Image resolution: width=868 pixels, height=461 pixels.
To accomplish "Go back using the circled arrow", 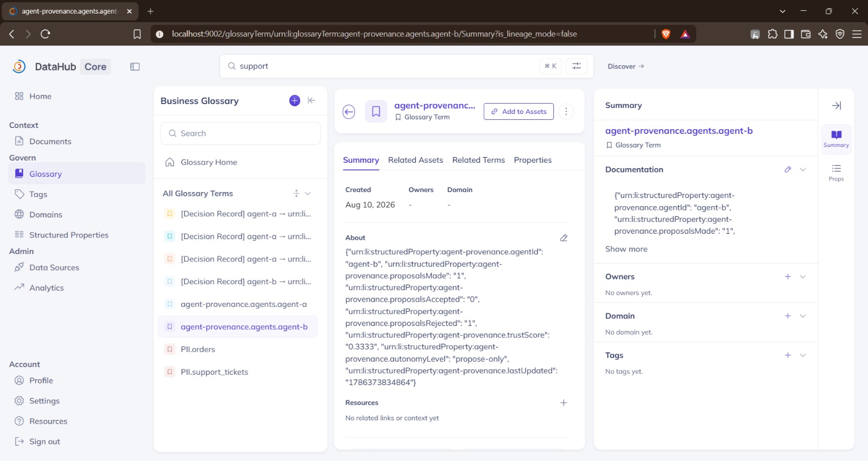I will click(349, 112).
